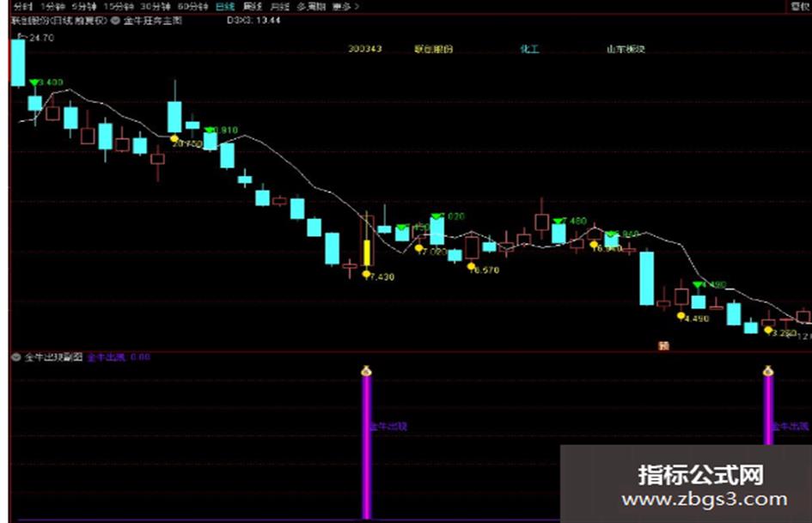Switch to the 月线 monthly tab
The width and height of the screenshot is (812, 523).
click(279, 7)
